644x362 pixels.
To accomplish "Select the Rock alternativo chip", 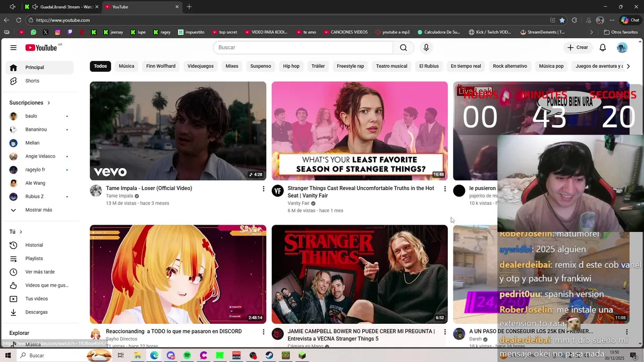I will (x=510, y=66).
